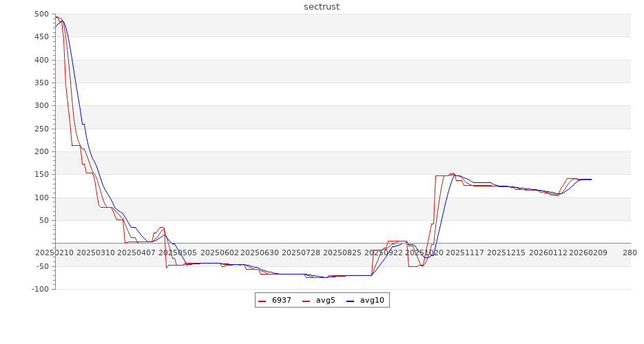Click the 280 label at x-axis end

[x=630, y=252]
